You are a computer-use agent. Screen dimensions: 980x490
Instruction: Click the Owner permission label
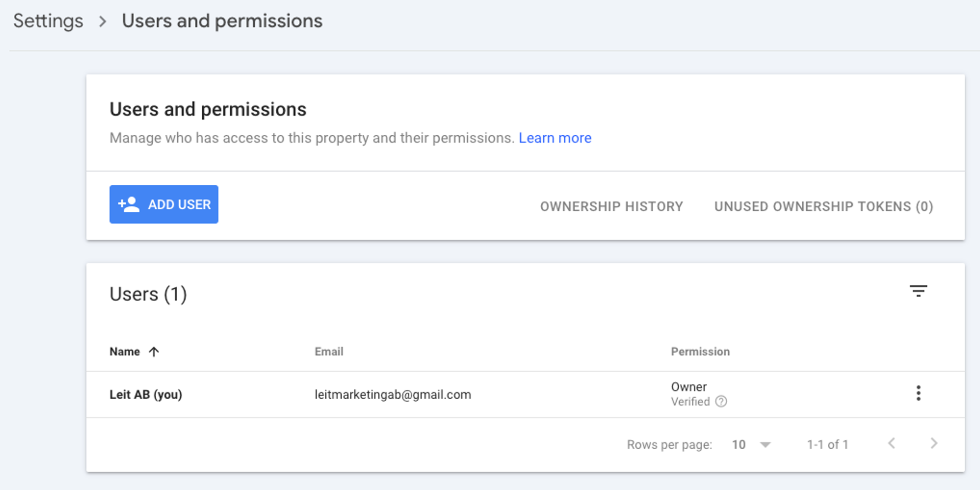[x=689, y=387]
